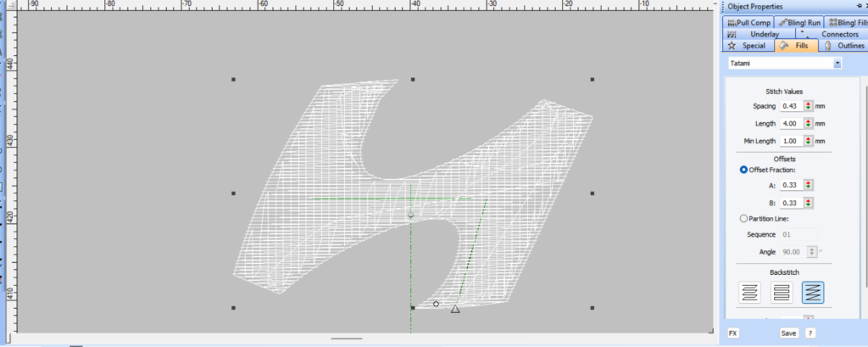The height and width of the screenshot is (347, 868).
Task: Switch to the Special tab
Action: (748, 46)
